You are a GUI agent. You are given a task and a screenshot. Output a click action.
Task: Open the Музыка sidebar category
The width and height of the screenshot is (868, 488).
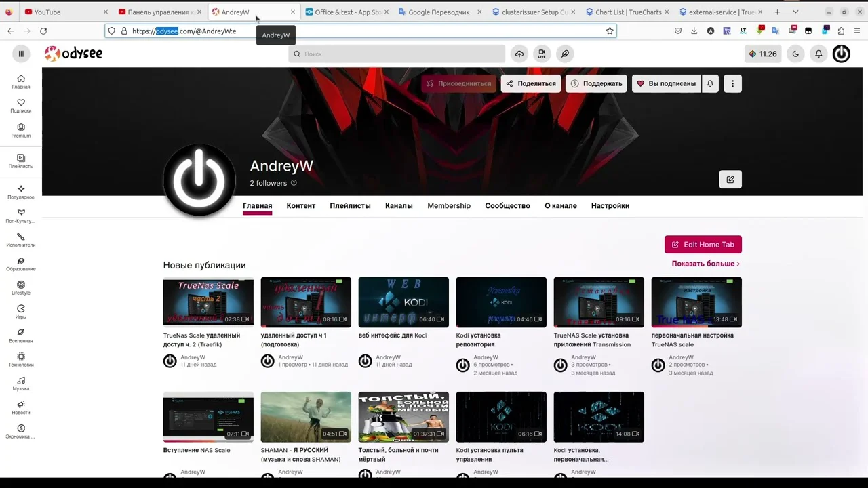(x=21, y=384)
